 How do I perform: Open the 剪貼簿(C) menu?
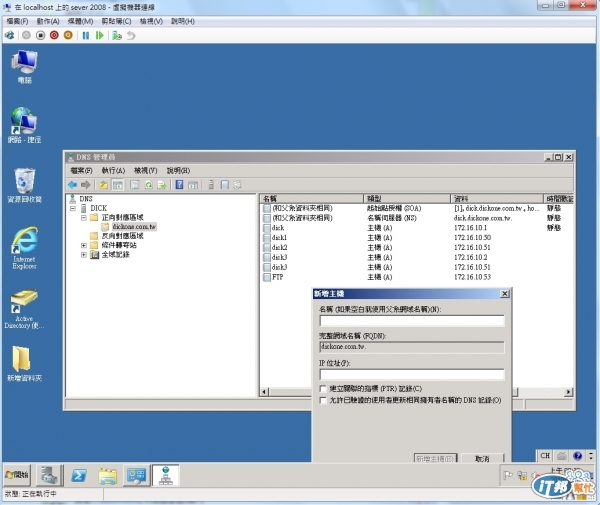pos(116,21)
